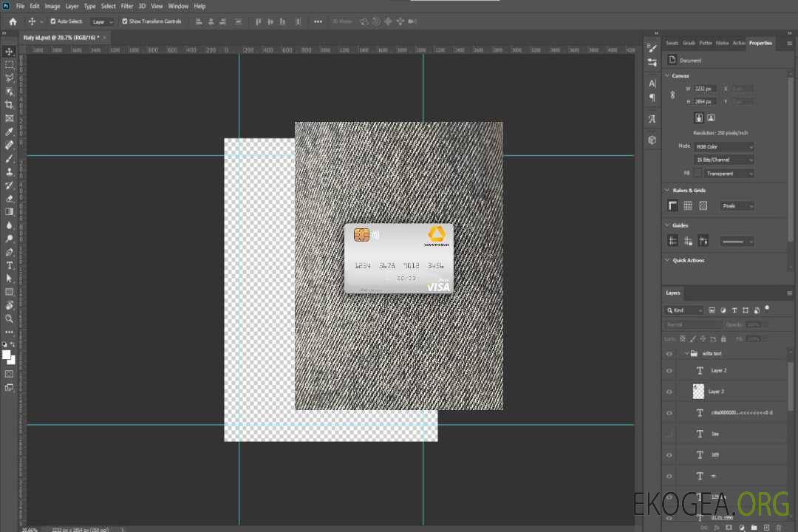Collapse the Canvas section in Properties
The width and height of the screenshot is (798, 532).
[668, 76]
